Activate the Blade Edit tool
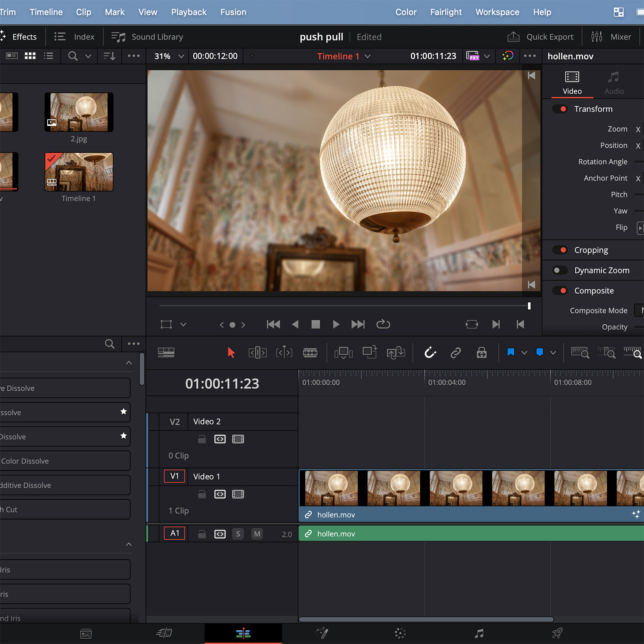Image resolution: width=644 pixels, height=644 pixels. coord(310,353)
